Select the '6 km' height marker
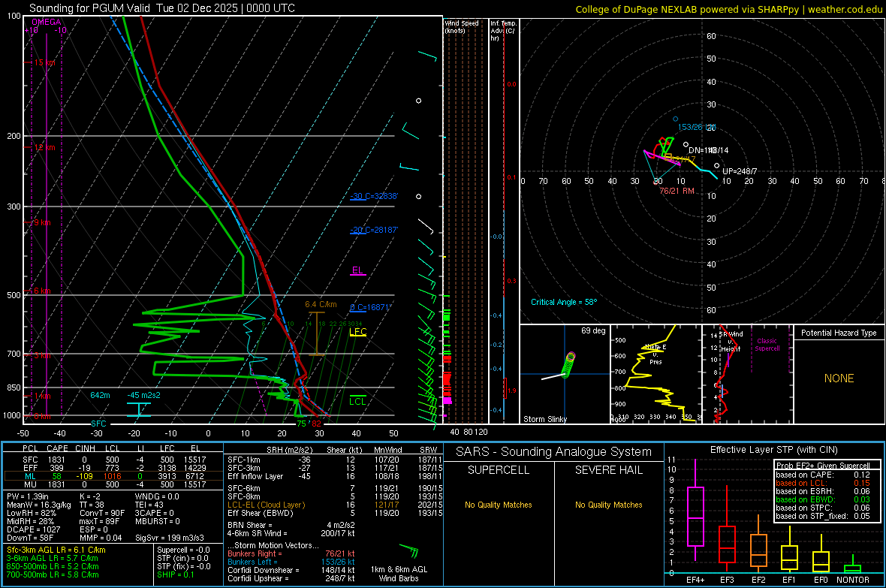The width and height of the screenshot is (886, 588). [41, 291]
